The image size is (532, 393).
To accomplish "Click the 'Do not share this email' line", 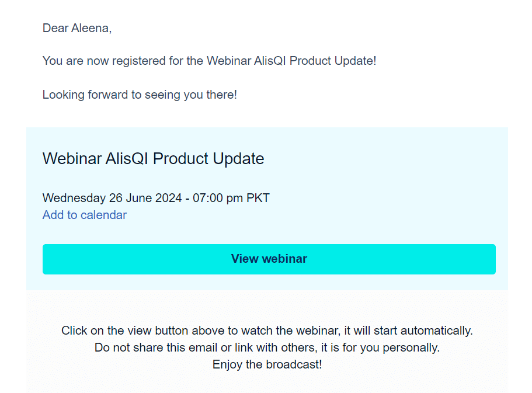I will 174,347.
